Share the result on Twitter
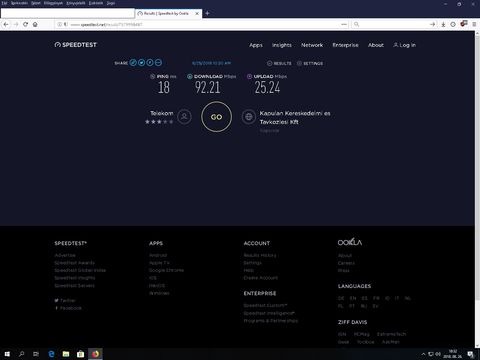Screen dimensions: 480x360 click(141, 63)
